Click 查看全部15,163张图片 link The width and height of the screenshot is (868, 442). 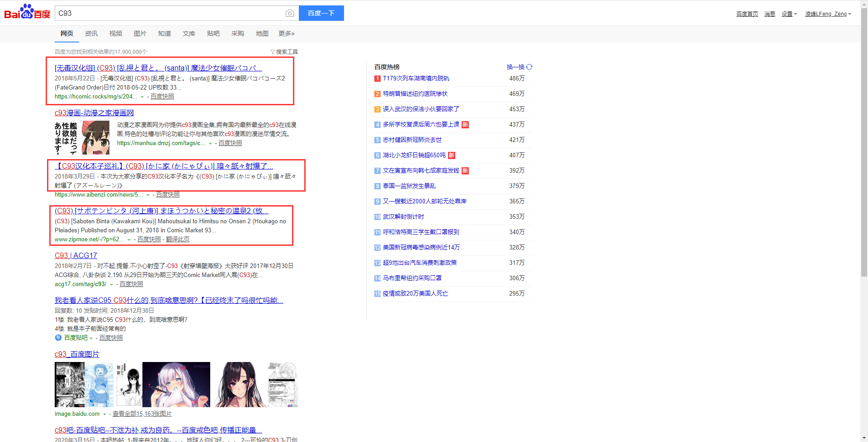pos(142,414)
